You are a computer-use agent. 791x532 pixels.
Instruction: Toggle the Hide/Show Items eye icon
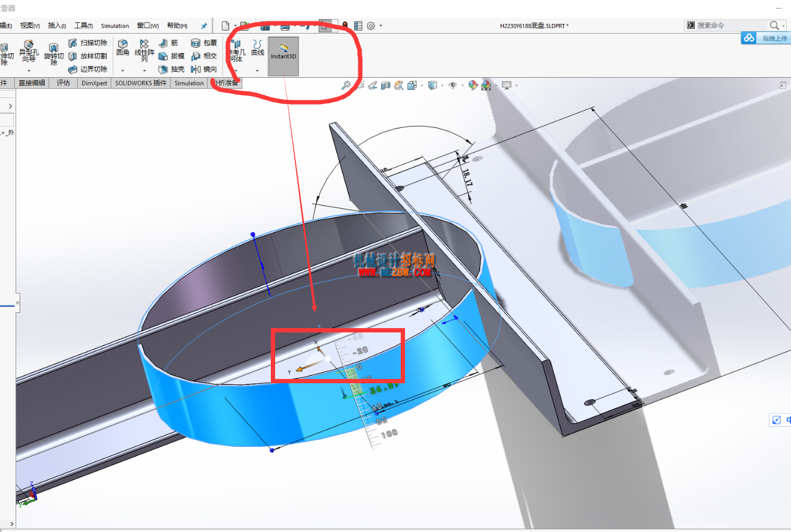(x=453, y=86)
